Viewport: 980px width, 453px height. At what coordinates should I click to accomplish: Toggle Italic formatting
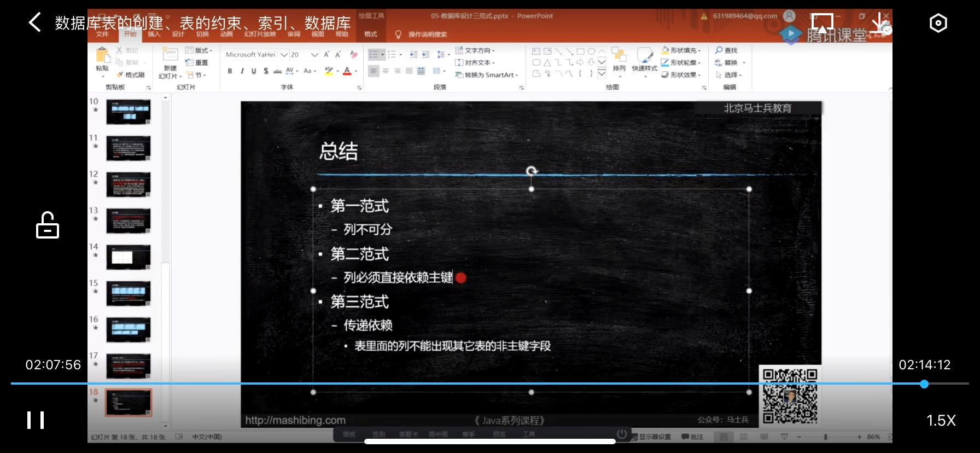click(242, 71)
